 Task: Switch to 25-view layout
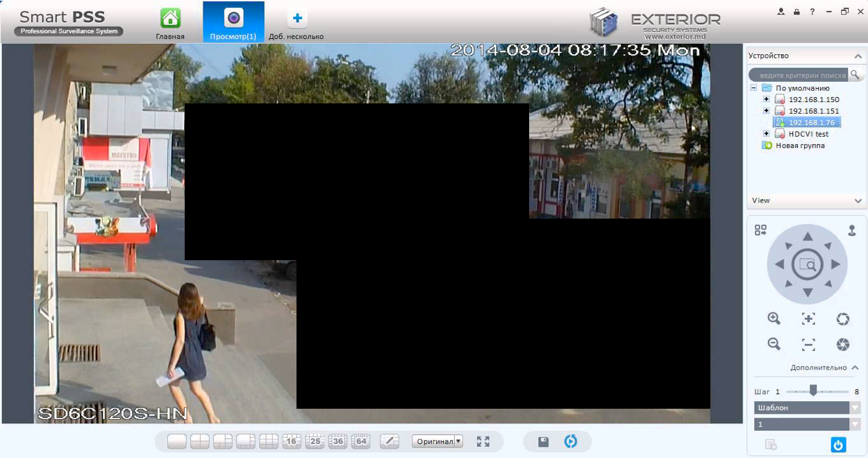point(315,441)
